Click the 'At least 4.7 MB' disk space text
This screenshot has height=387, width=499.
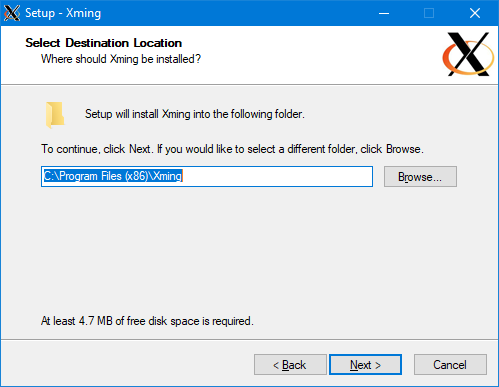[x=147, y=321]
